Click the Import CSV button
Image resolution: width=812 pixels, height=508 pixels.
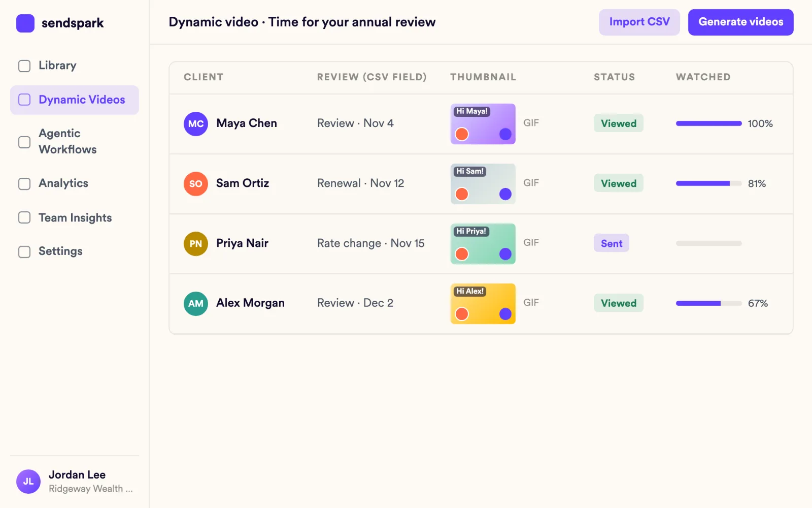[x=639, y=22]
